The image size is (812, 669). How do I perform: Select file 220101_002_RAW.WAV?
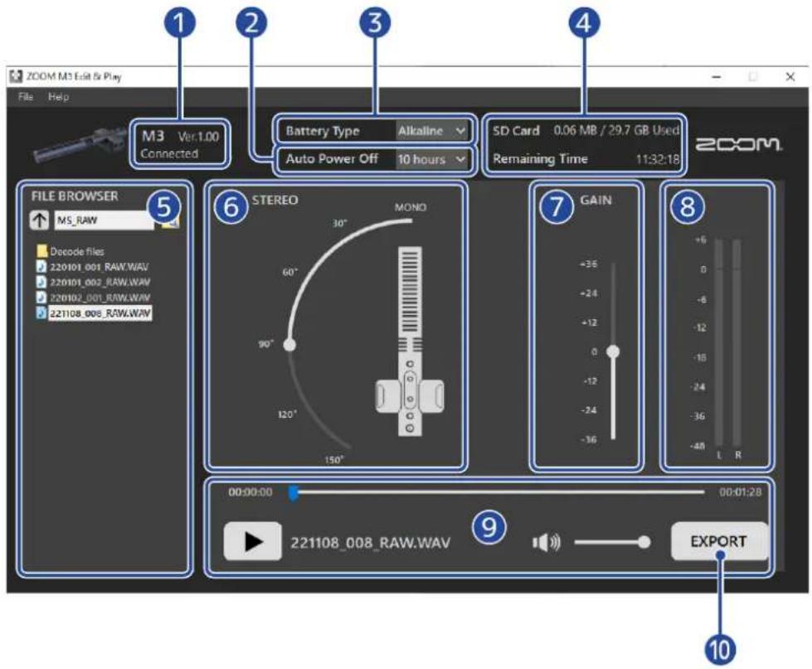tap(93, 282)
